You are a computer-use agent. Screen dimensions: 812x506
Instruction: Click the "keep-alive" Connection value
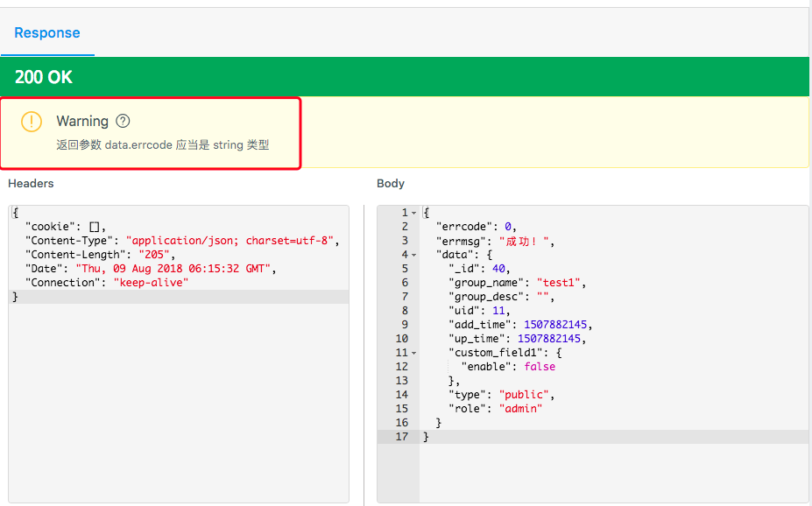pyautogui.click(x=151, y=283)
